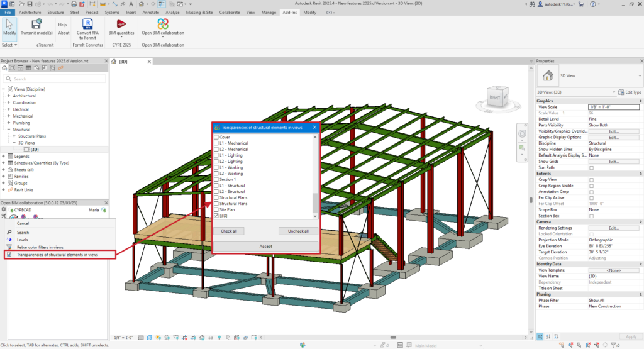Toggle the Crop View checkbox

point(591,180)
